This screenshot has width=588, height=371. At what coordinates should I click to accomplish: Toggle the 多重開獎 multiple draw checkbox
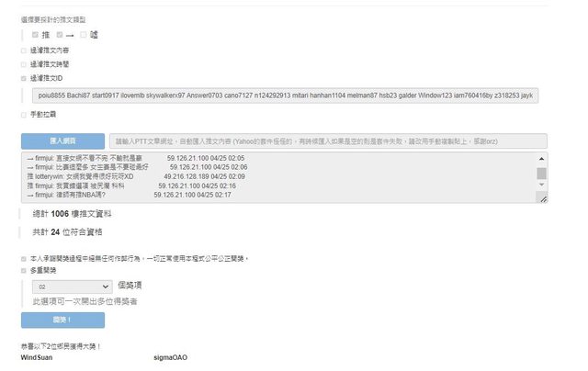[24, 271]
